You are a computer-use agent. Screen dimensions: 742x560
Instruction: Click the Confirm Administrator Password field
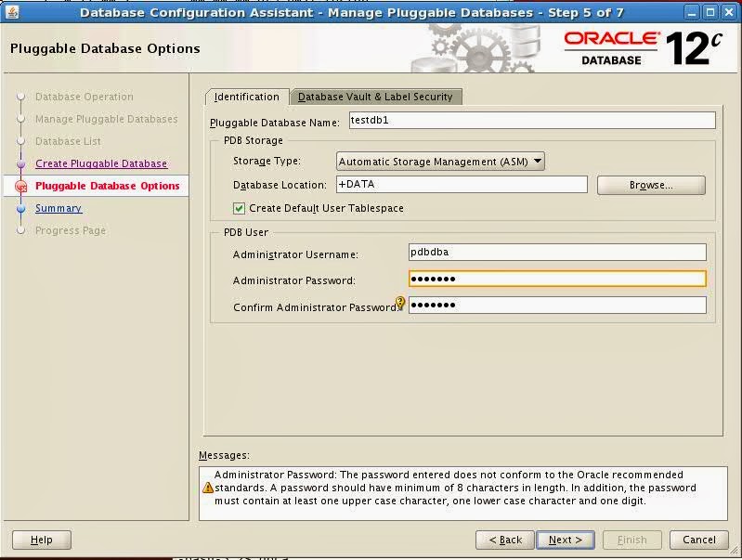[x=557, y=306]
